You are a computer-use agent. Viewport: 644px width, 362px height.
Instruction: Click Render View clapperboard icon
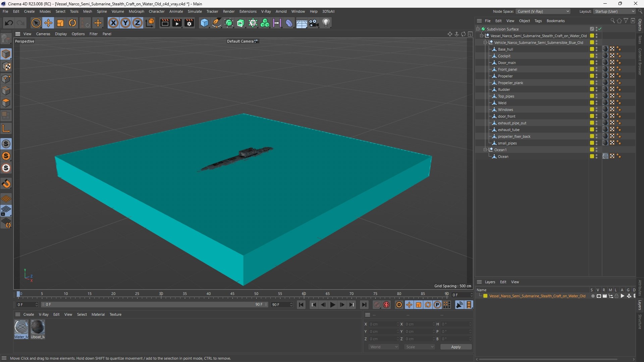(x=165, y=23)
